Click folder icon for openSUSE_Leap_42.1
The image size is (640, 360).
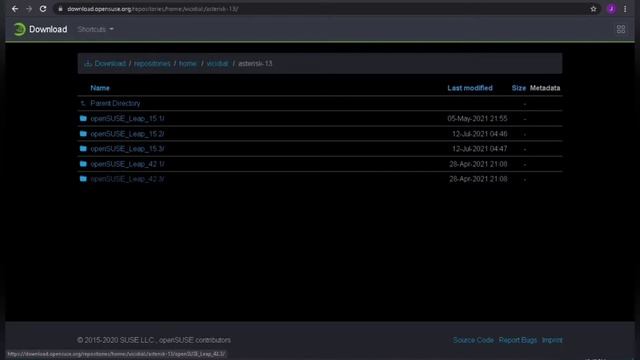click(x=83, y=164)
